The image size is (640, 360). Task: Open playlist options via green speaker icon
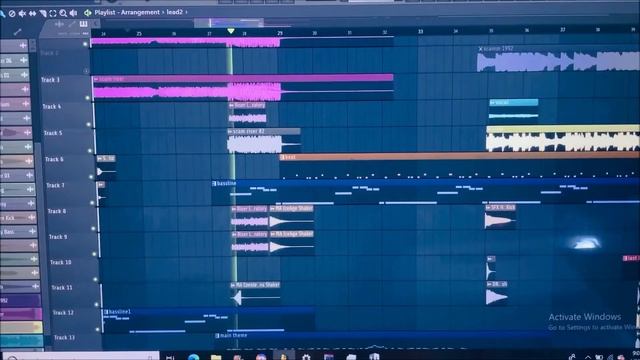(x=87, y=13)
